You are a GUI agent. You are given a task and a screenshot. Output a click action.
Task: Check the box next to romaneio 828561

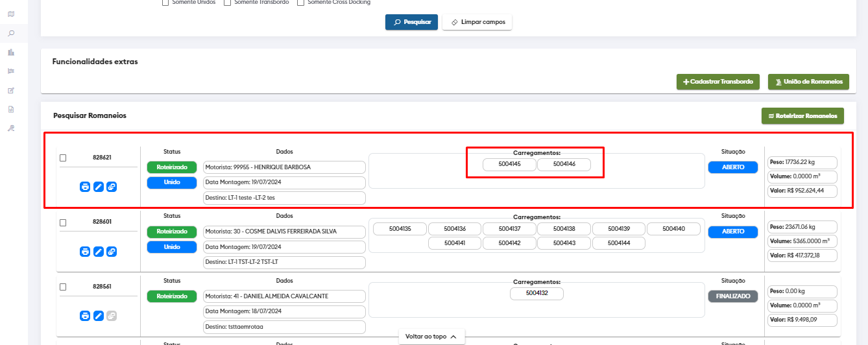(63, 287)
